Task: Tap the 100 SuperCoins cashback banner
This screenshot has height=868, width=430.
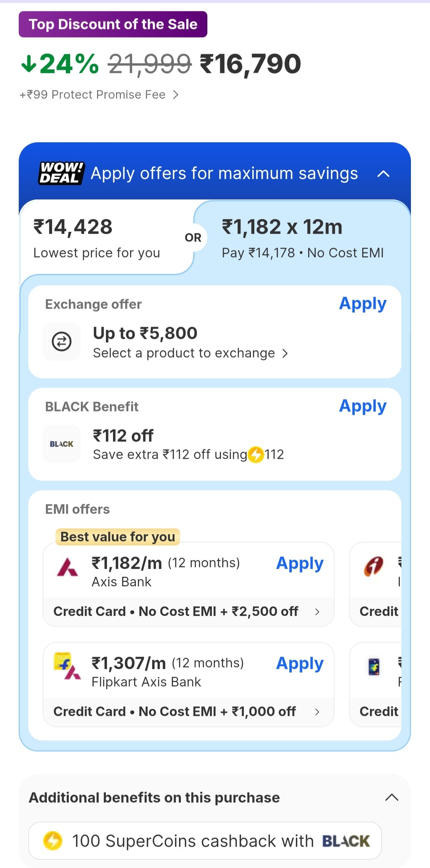Action: tap(205, 840)
